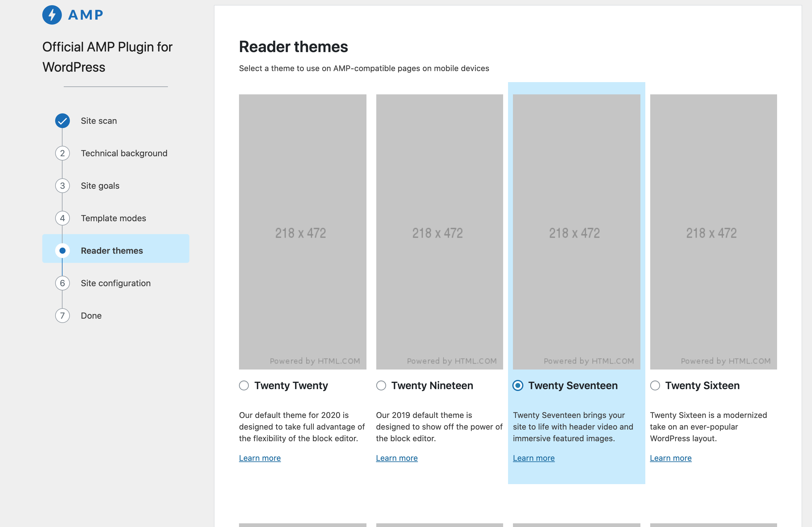812x527 pixels.
Task: Click the 'Twenty Seventeen brings your site' description
Action: point(573,427)
